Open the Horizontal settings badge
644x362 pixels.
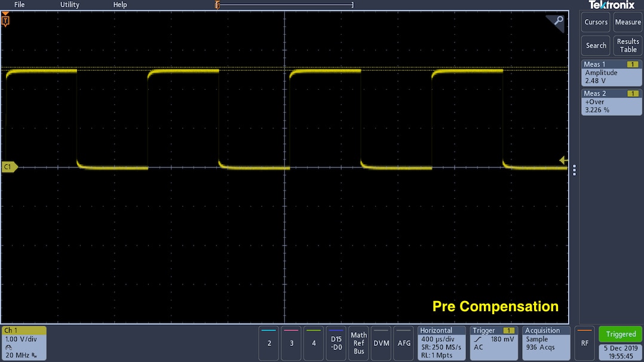point(442,343)
